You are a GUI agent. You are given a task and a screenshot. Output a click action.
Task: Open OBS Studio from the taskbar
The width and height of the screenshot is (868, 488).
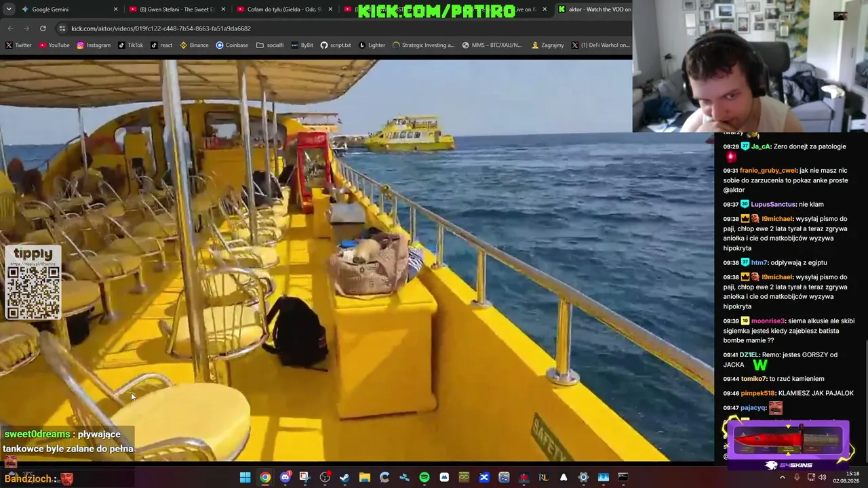click(x=325, y=477)
